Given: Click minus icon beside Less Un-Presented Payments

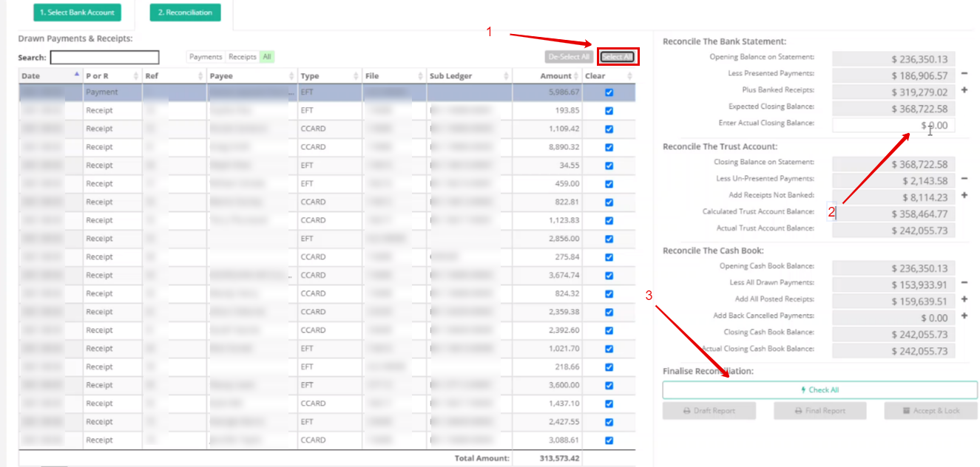Looking at the screenshot, I should click(964, 179).
